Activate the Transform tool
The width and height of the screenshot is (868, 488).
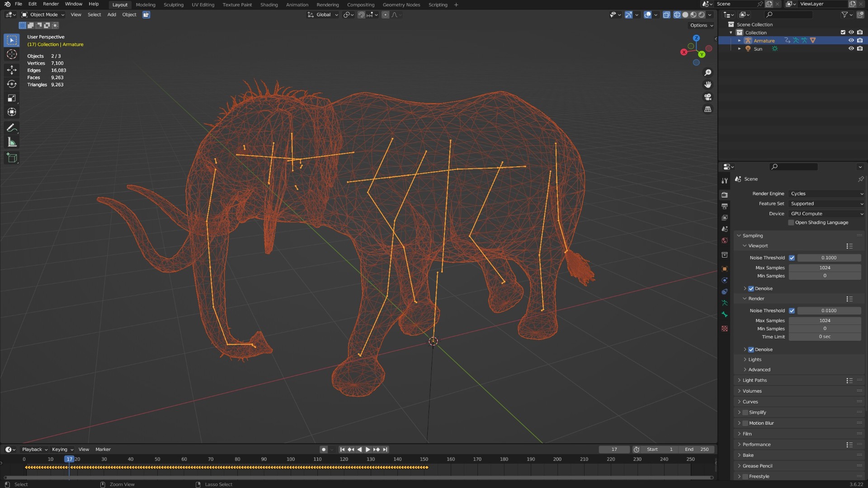click(x=12, y=112)
